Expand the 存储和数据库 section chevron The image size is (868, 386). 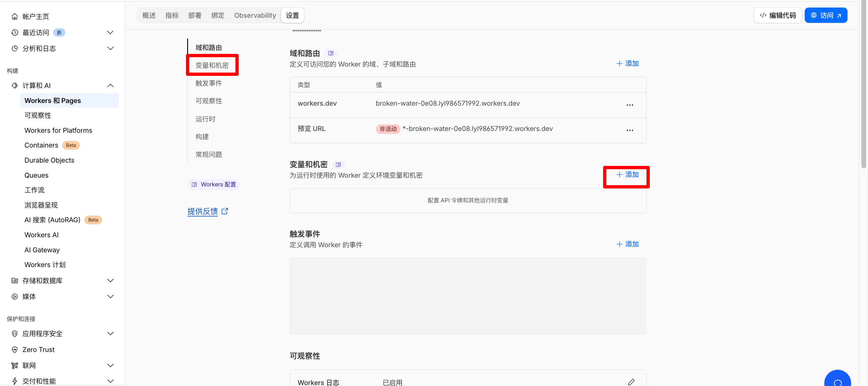click(110, 280)
